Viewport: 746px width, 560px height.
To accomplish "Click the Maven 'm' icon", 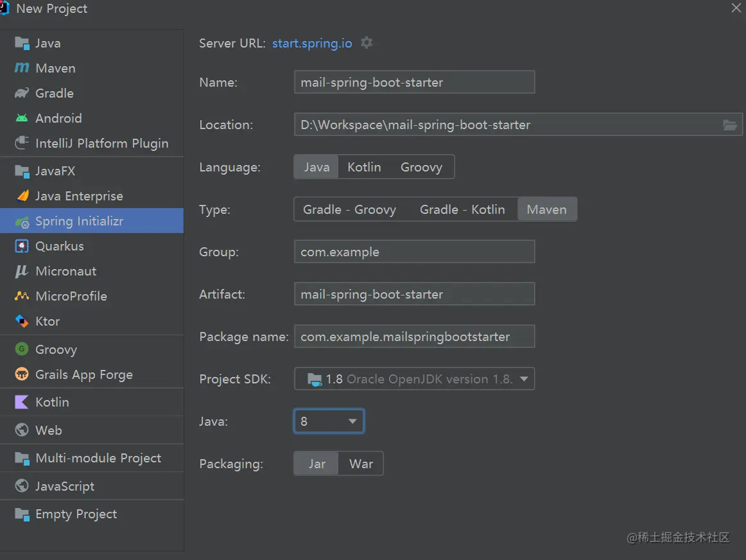I will click(22, 68).
